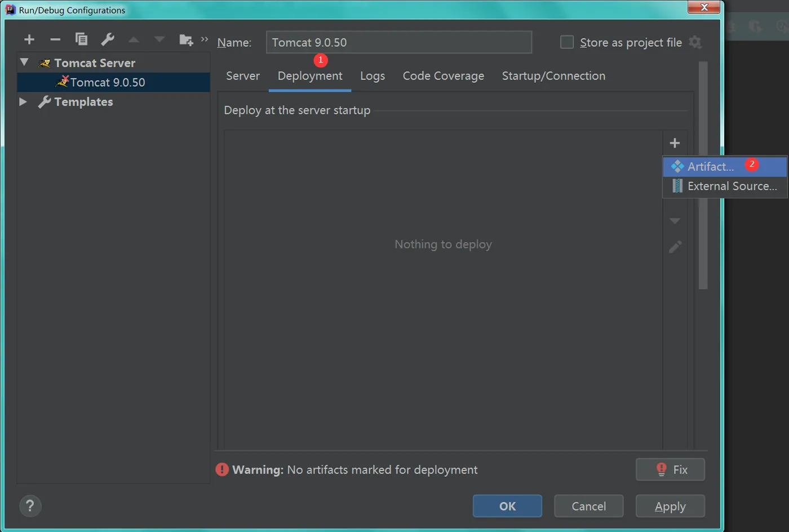Add a deployment item with plus icon
The width and height of the screenshot is (789, 532).
click(x=675, y=143)
